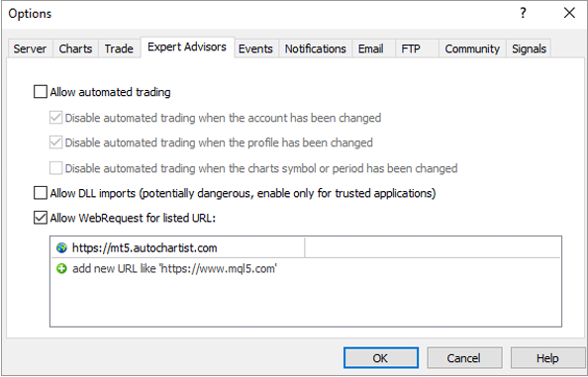Open the Signals tab
Image resolution: width=588 pixels, height=377 pixels.
point(529,48)
